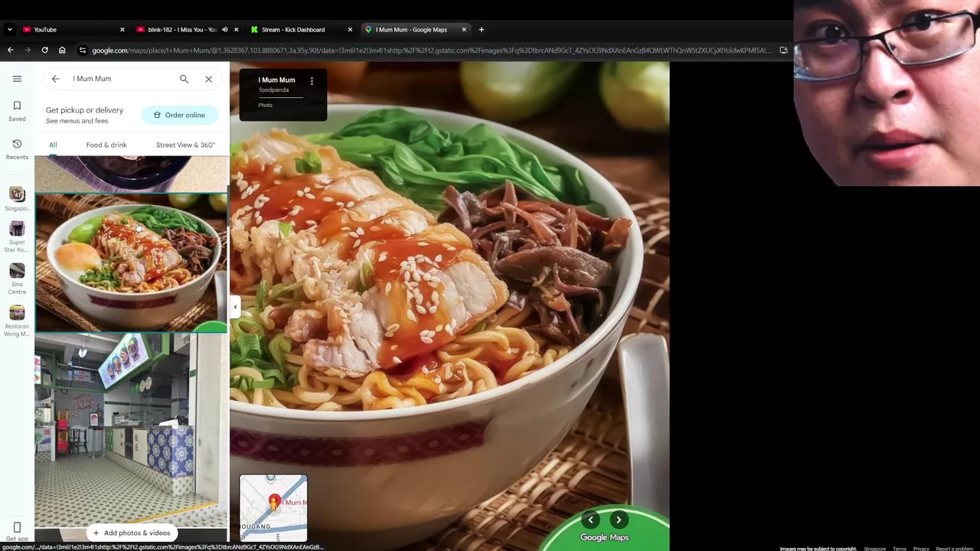Click the browser back button
The height and width of the screenshot is (551, 980).
[x=10, y=51]
